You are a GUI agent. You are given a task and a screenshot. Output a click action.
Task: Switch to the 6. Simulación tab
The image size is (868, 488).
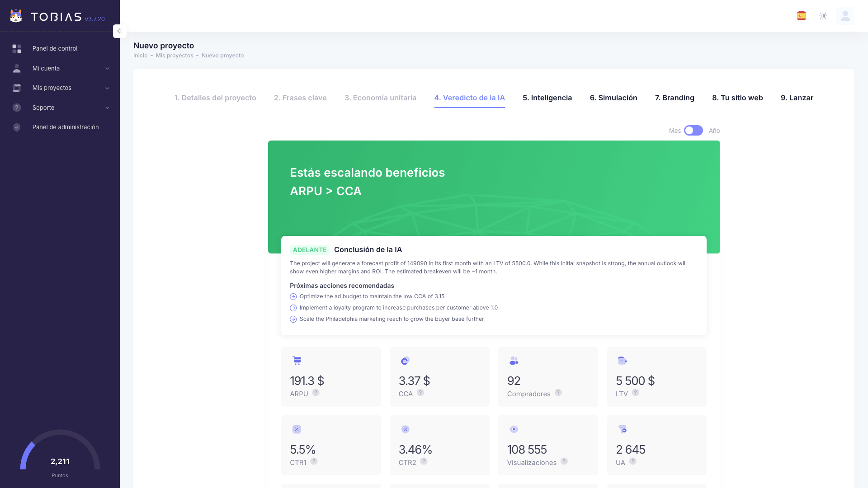(x=613, y=98)
